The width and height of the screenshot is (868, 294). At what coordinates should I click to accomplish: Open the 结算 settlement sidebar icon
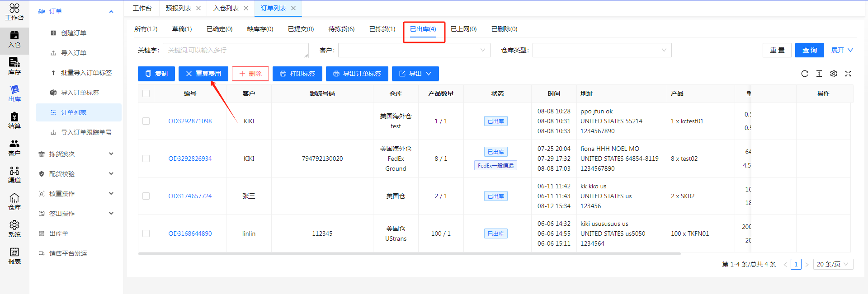(14, 120)
